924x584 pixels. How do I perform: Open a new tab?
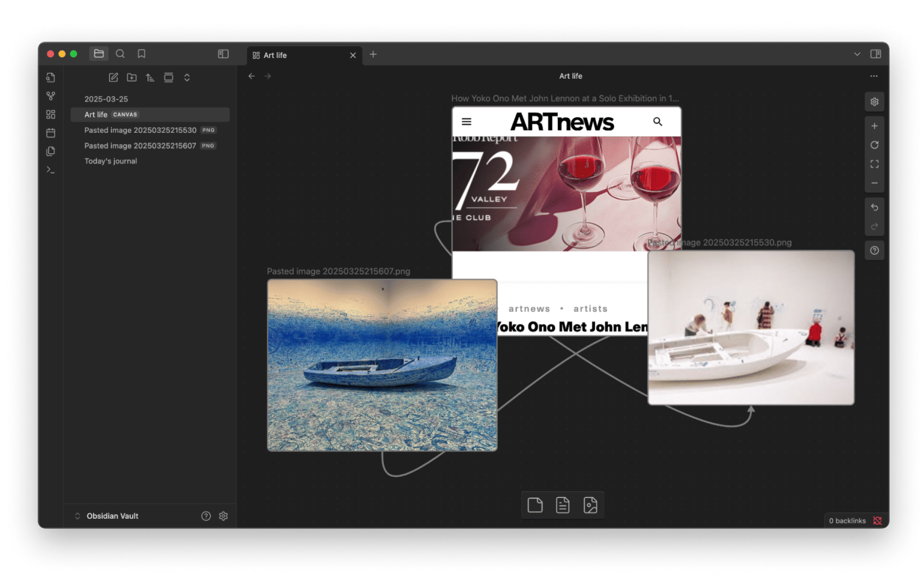373,54
